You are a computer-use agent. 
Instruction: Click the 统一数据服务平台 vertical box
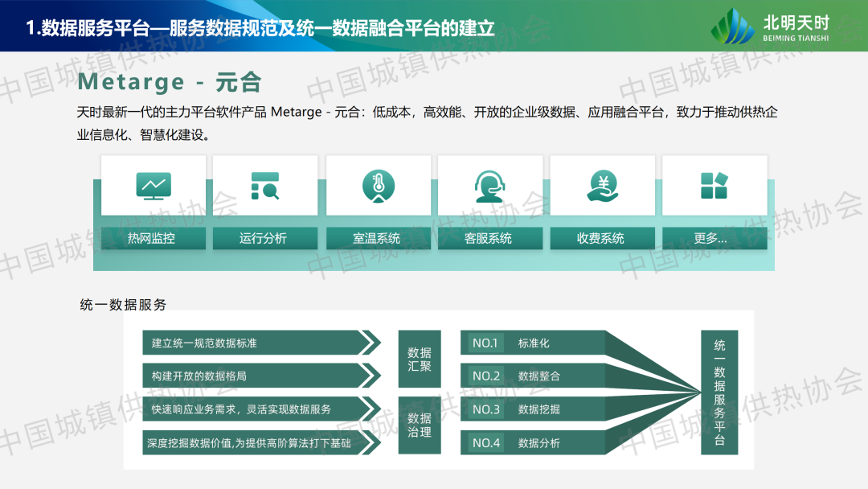719,392
